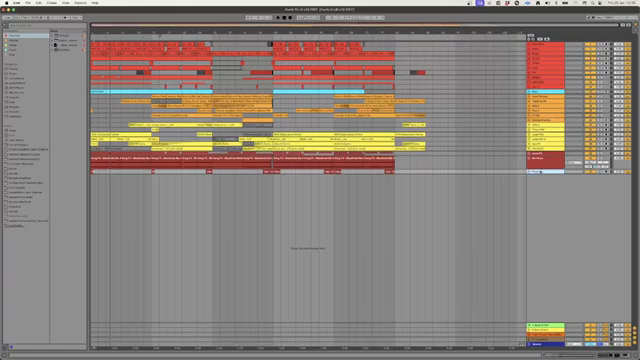Image resolution: width=640 pixels, height=360 pixels.
Task: Select the blue Master track header
Action: coord(545,344)
